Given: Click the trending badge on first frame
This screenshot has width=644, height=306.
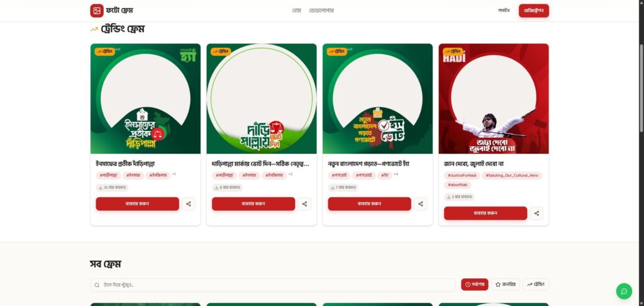Looking at the screenshot, I should coord(105,52).
